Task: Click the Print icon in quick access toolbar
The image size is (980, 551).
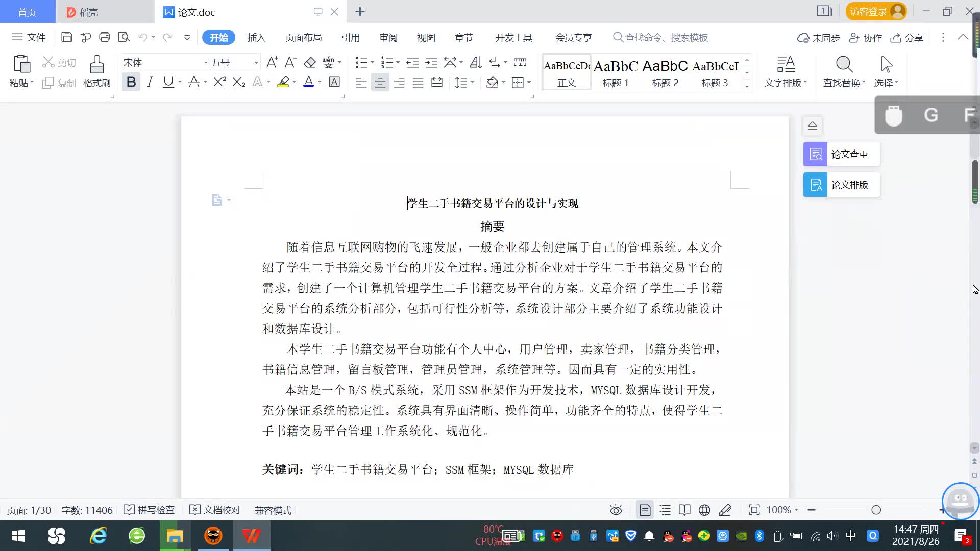Action: click(x=105, y=37)
